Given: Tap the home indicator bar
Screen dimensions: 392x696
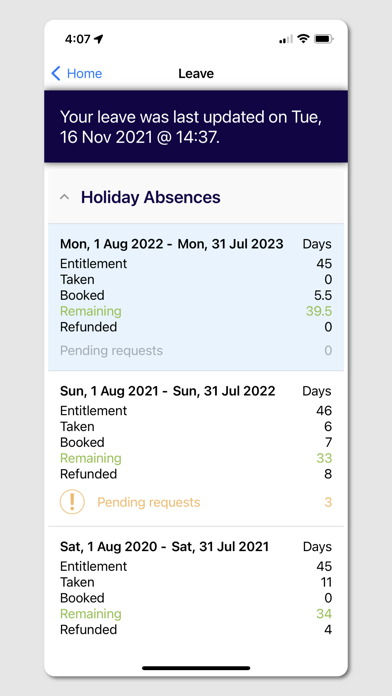Looking at the screenshot, I should pyautogui.click(x=196, y=668).
